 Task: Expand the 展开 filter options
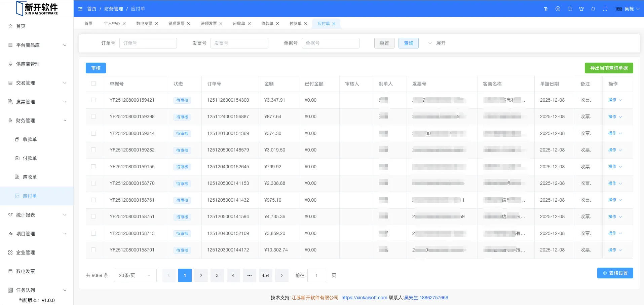tap(437, 43)
